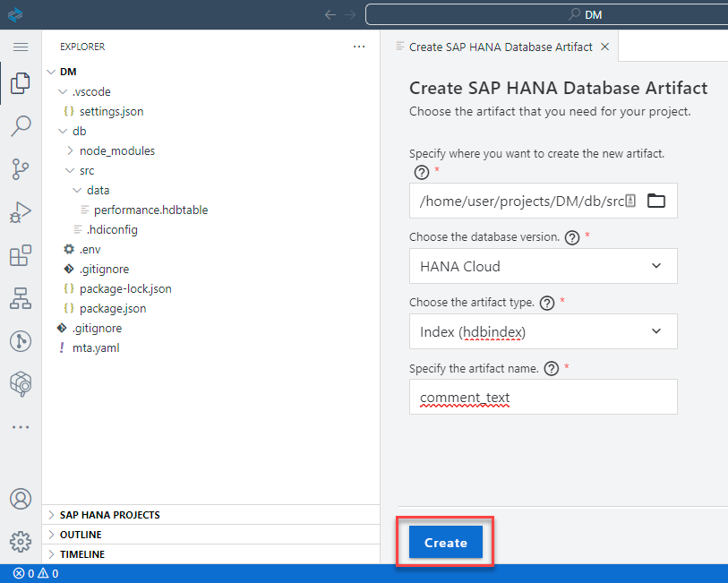Open the mta.yaml file
728x583 pixels.
(x=96, y=348)
